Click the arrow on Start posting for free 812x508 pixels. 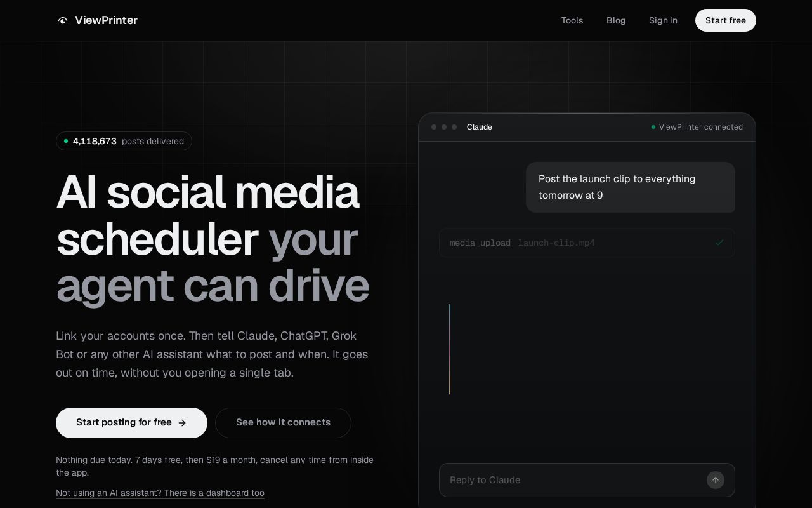(x=182, y=423)
